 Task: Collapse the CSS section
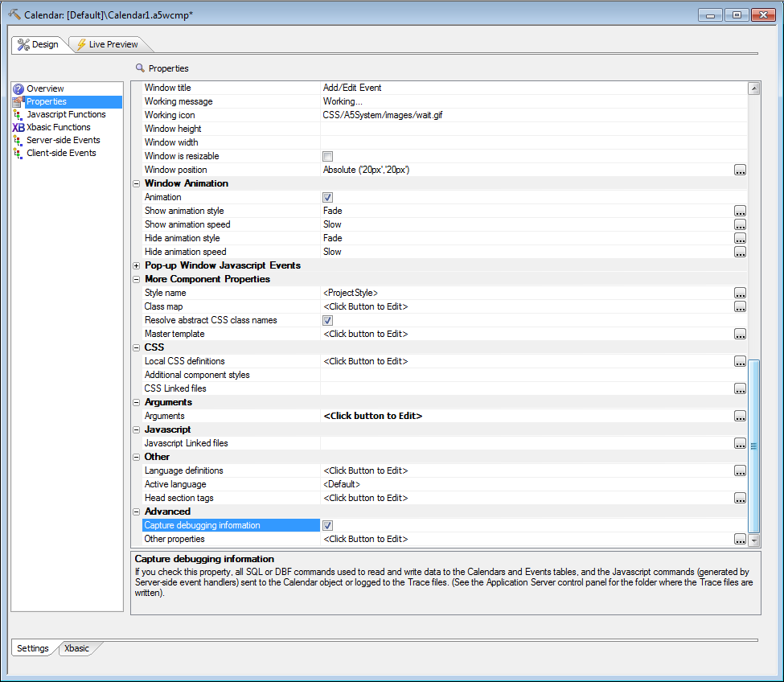[136, 347]
